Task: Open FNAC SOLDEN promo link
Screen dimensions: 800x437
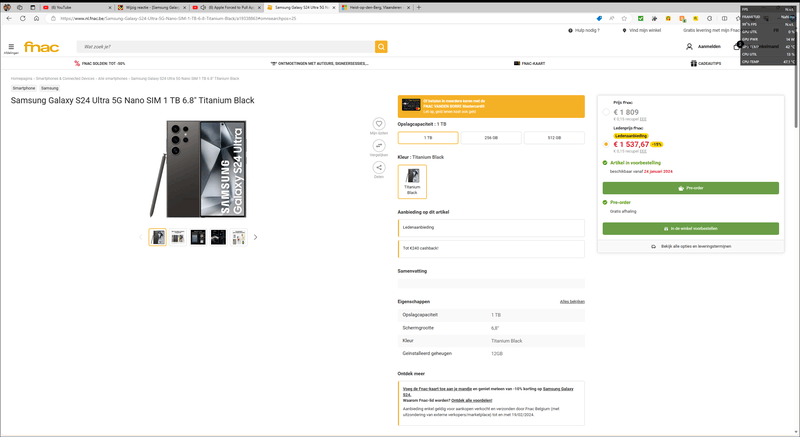Action: (x=99, y=64)
